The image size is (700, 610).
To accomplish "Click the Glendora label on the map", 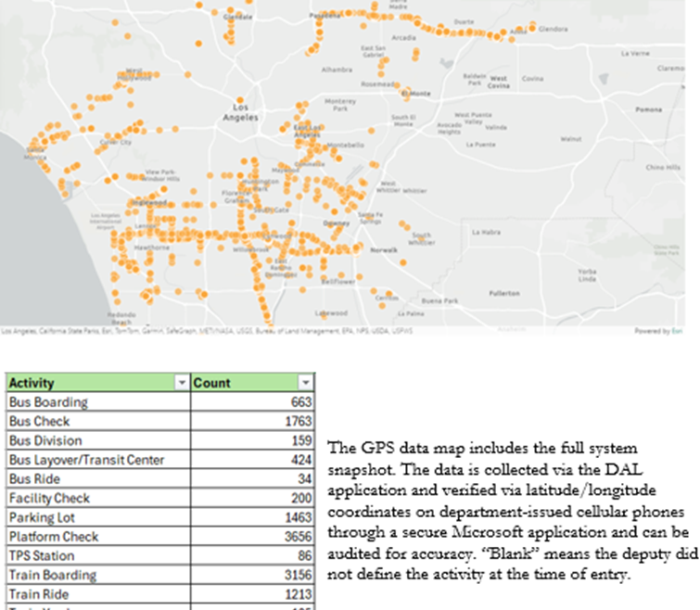I will tap(553, 29).
